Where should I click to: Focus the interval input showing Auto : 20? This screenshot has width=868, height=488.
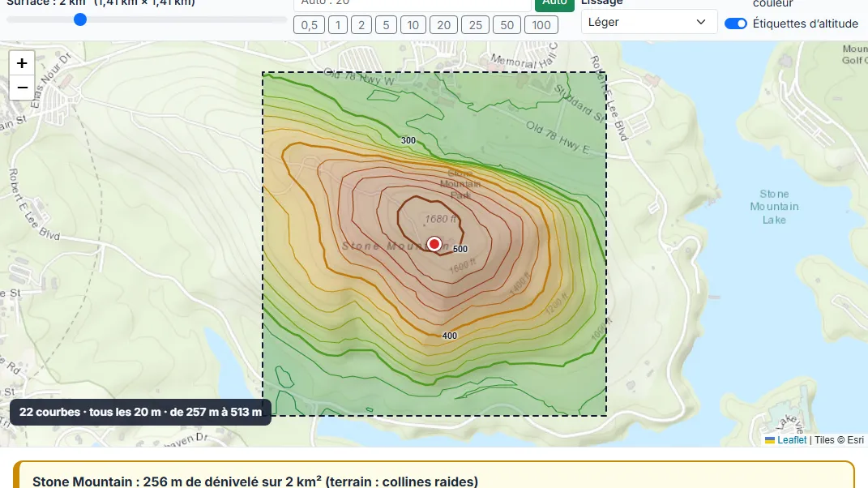click(413, 4)
